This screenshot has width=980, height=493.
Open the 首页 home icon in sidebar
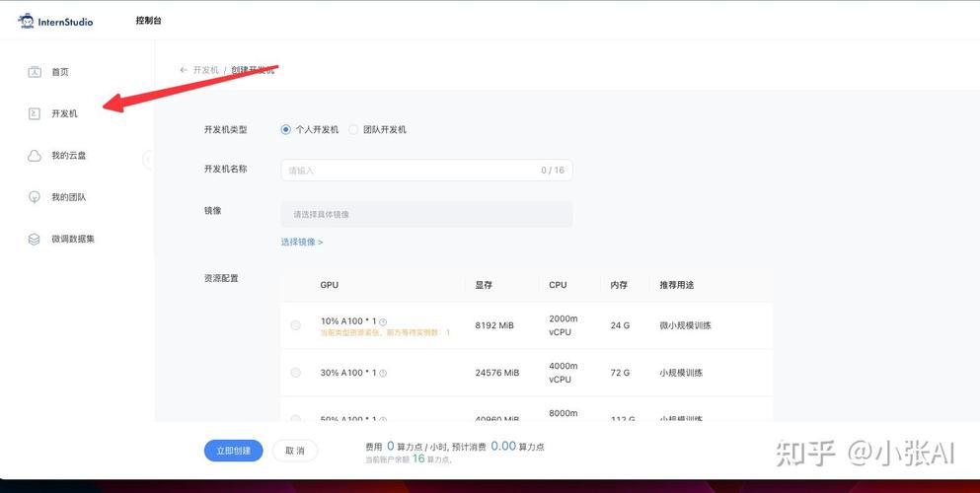tap(35, 72)
